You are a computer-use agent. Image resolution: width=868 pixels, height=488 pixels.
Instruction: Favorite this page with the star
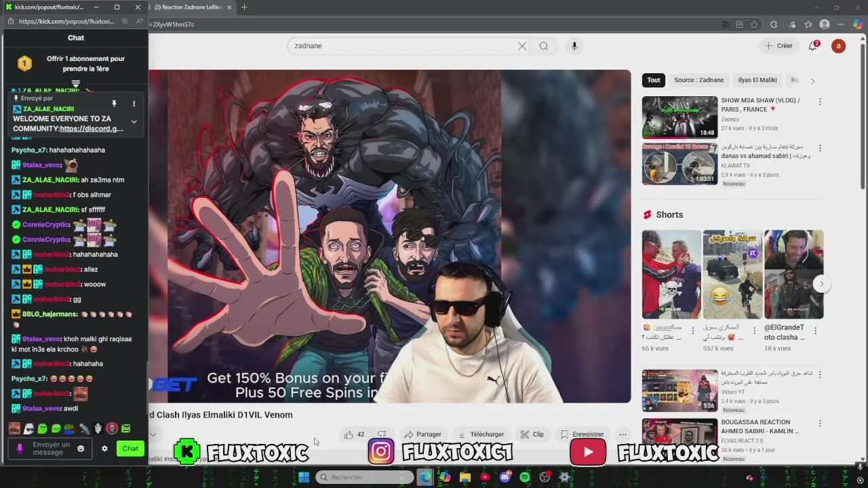754,24
